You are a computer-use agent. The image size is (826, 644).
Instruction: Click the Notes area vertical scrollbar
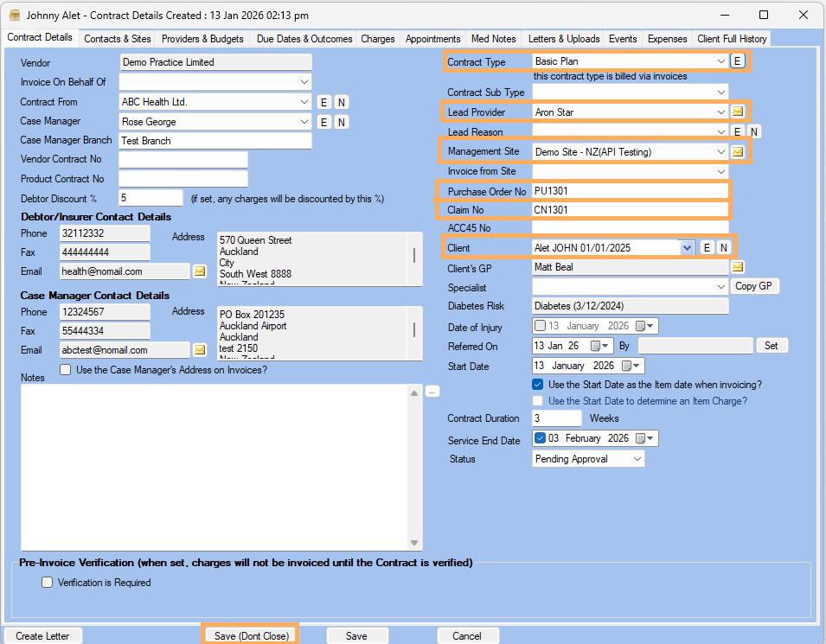(416, 467)
